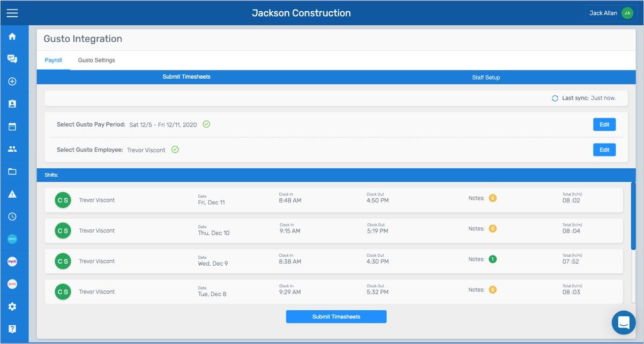Click clock in time 9:15 AM
The height and width of the screenshot is (344, 644).
point(290,231)
